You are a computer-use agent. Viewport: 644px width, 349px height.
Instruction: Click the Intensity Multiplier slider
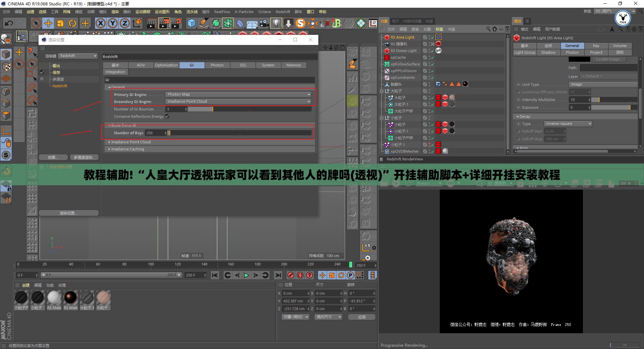[614, 100]
